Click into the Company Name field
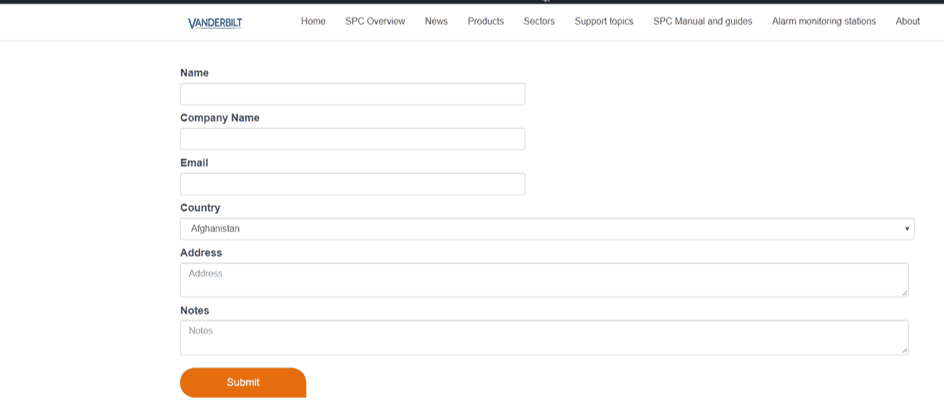Viewport: 944px width, 419px height. point(352,139)
